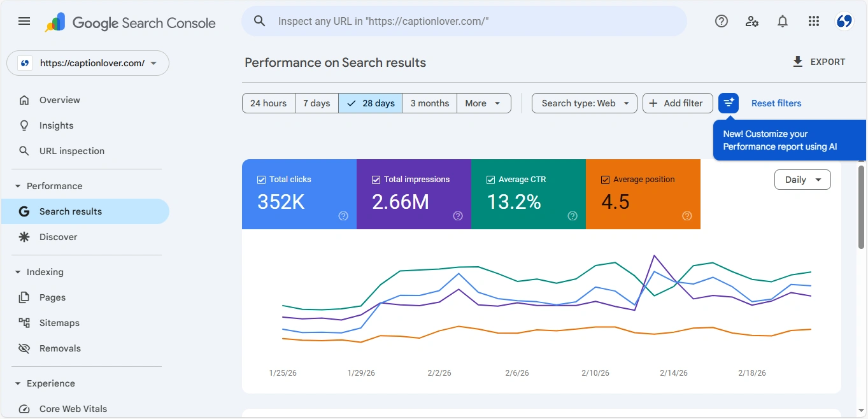This screenshot has height=419, width=868.
Task: Open the Search type: Web dropdown
Action: pyautogui.click(x=583, y=103)
